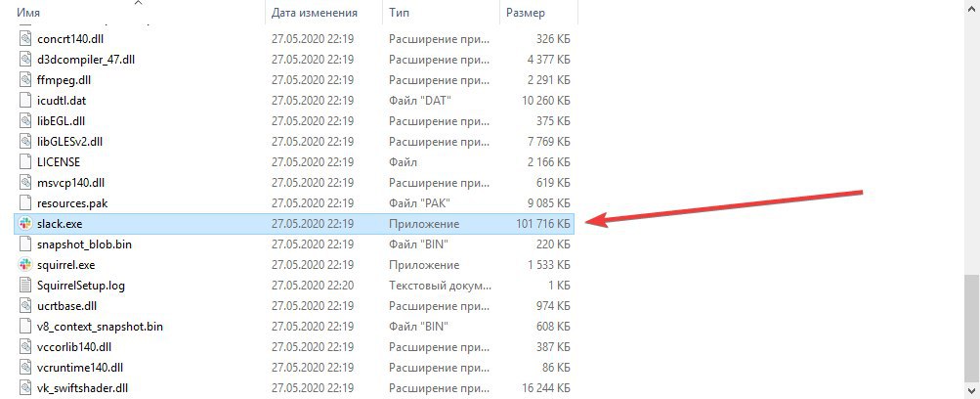Select the ffmpeg.dll file name
Screen dimensions: 980x399
pos(64,80)
